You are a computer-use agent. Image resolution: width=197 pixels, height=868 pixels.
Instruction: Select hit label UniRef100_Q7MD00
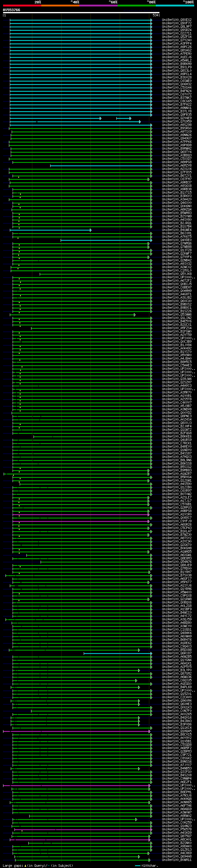177,569
